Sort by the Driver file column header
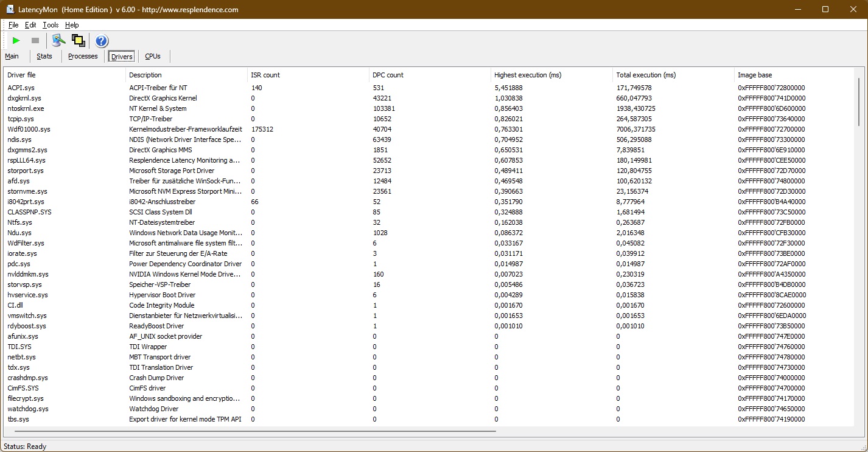868x452 pixels. [65, 75]
